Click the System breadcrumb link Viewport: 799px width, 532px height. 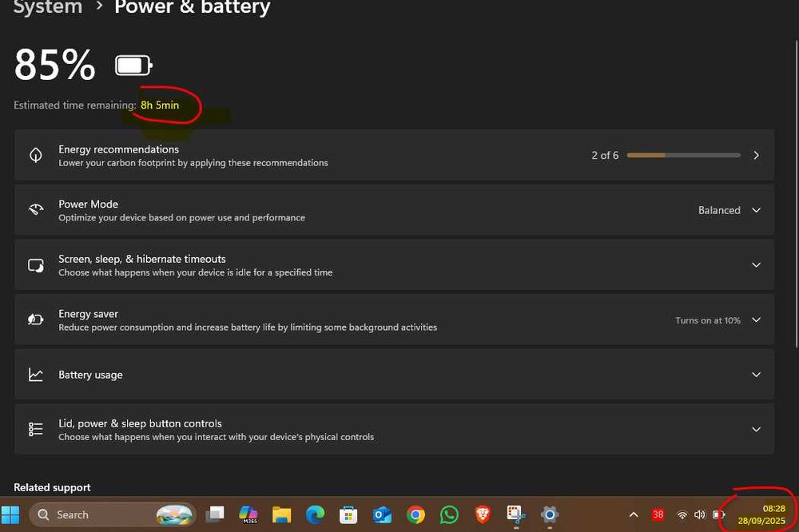coord(48,7)
